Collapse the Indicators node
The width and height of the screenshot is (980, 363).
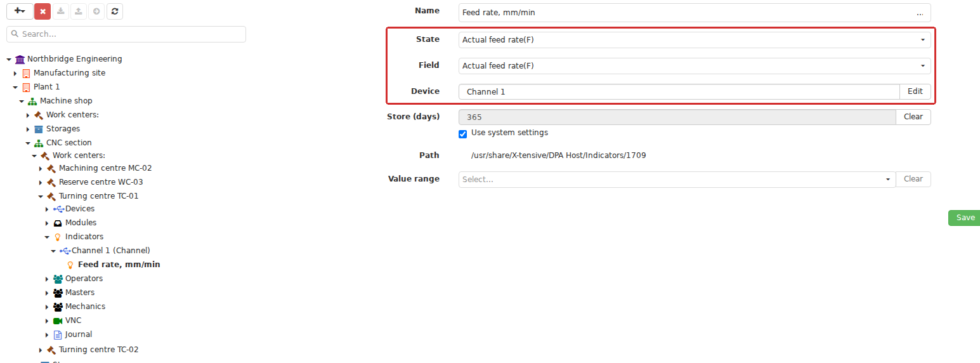pos(47,237)
